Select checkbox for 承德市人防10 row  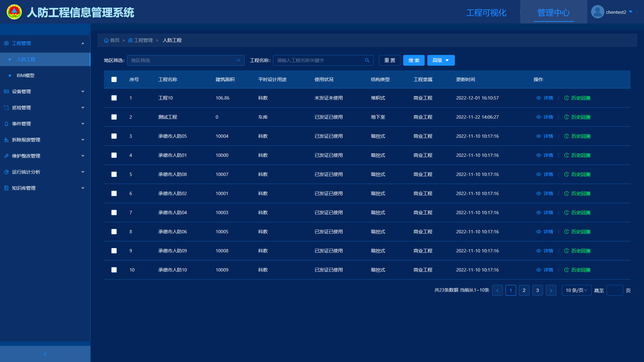(114, 270)
